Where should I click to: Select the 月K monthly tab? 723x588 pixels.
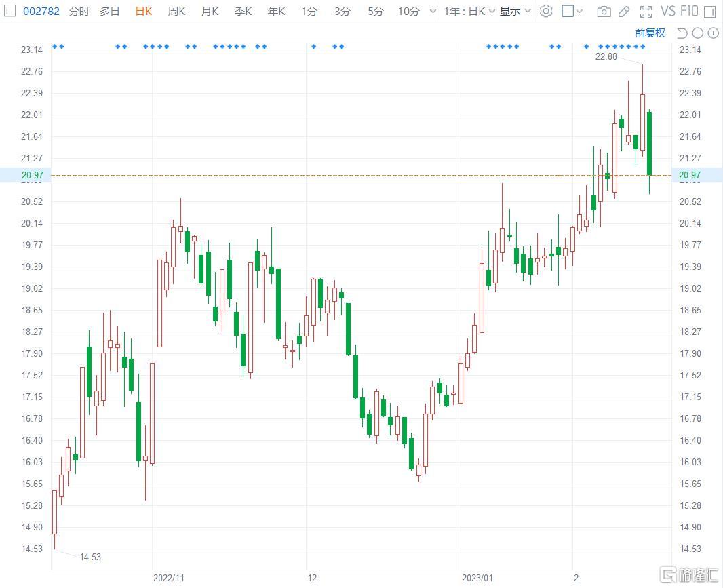coord(210,12)
